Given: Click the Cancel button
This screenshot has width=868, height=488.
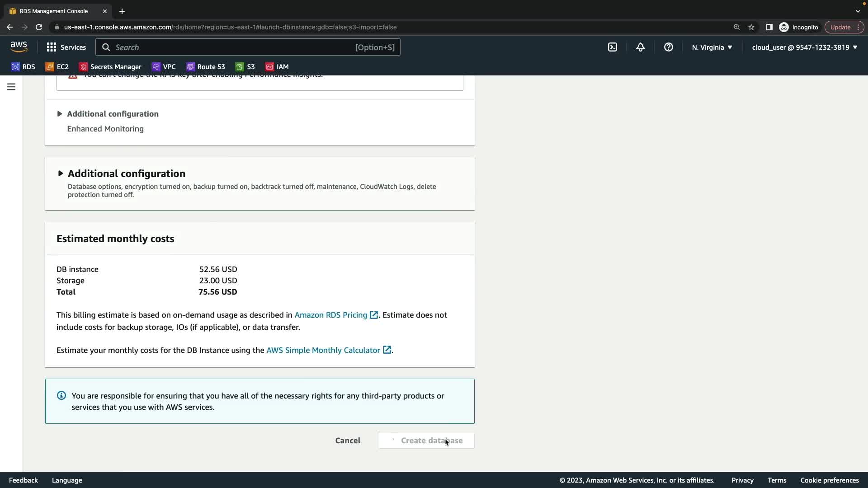Looking at the screenshot, I should [x=347, y=441].
